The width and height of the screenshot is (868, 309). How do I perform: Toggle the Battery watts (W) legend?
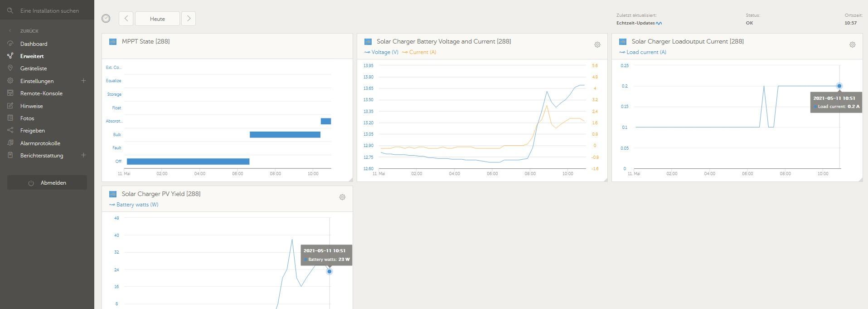pos(134,205)
